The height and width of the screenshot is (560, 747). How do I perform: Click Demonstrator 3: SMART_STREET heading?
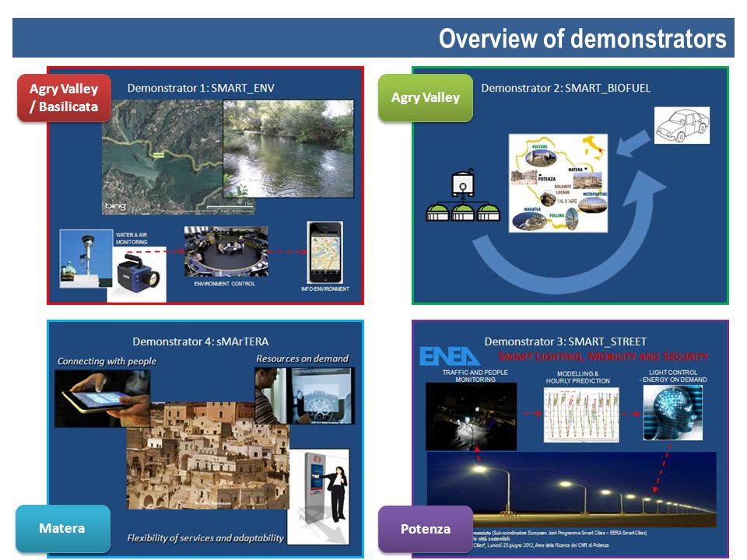coord(565,341)
